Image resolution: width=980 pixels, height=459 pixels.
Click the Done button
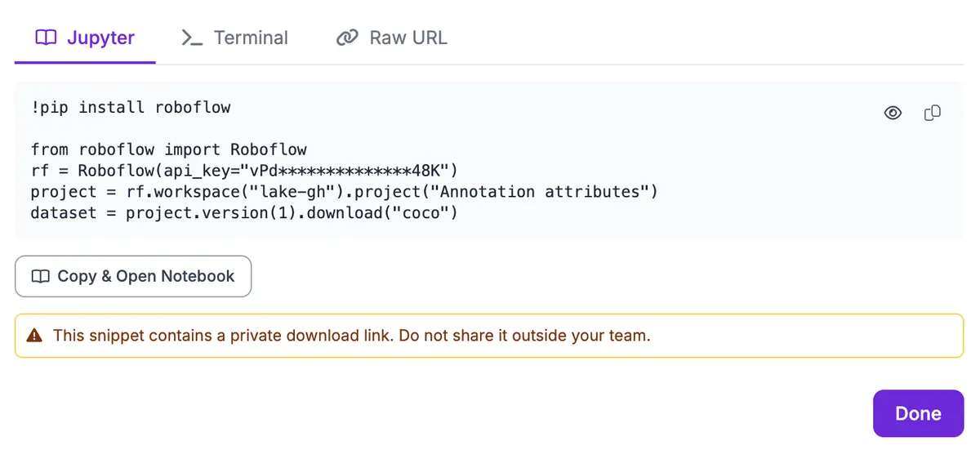click(x=918, y=413)
